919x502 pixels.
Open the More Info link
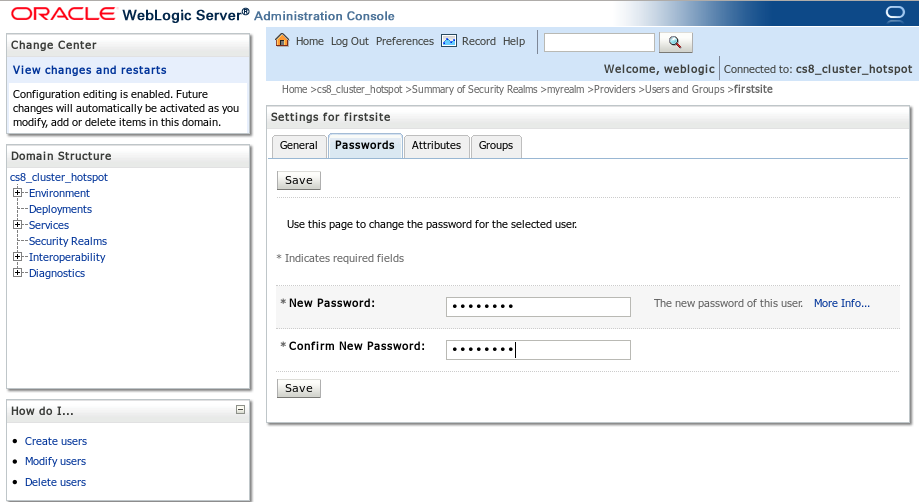click(x=842, y=303)
